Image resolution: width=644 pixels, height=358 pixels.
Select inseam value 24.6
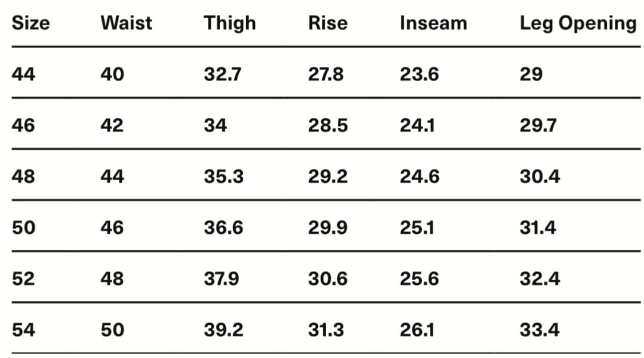[420, 176]
